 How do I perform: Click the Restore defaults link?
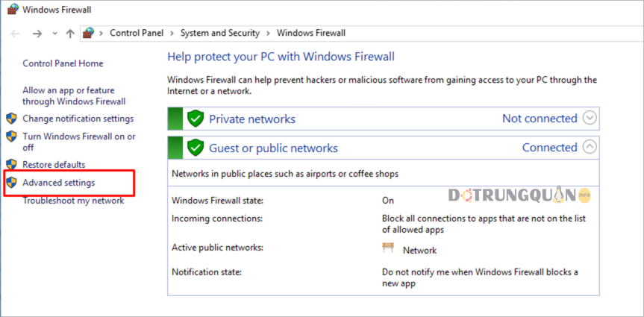[x=54, y=165]
